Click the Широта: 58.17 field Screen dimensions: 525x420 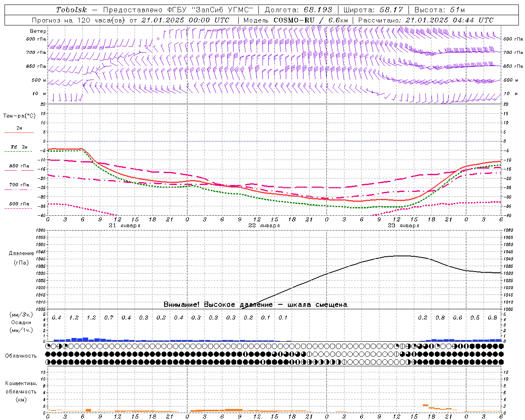pyautogui.click(x=373, y=10)
